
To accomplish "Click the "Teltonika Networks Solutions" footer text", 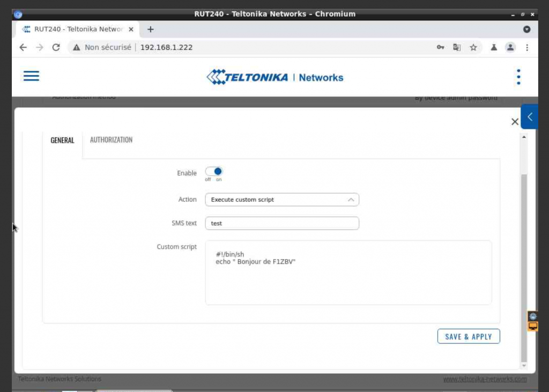I will (60, 379).
